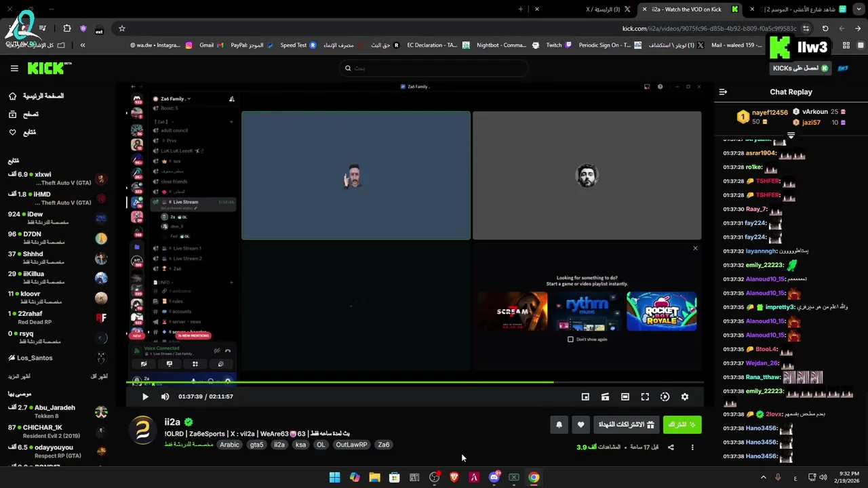
Task: Open iDew channel in sidebar
Action: coord(58,218)
